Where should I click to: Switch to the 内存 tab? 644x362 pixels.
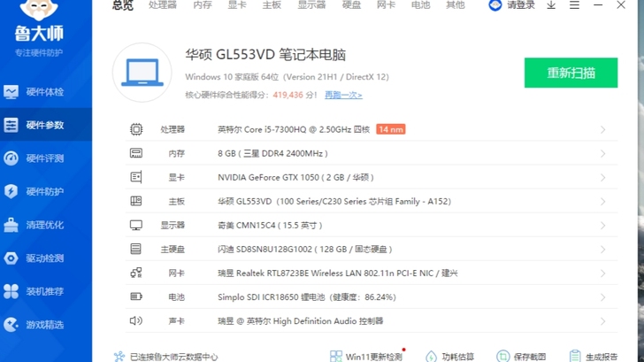tap(203, 5)
